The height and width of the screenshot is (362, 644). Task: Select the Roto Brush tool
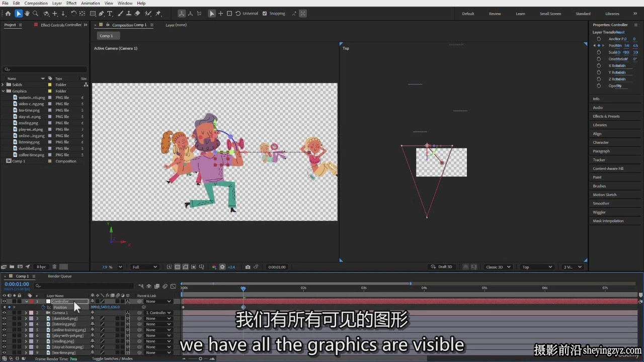point(148,14)
